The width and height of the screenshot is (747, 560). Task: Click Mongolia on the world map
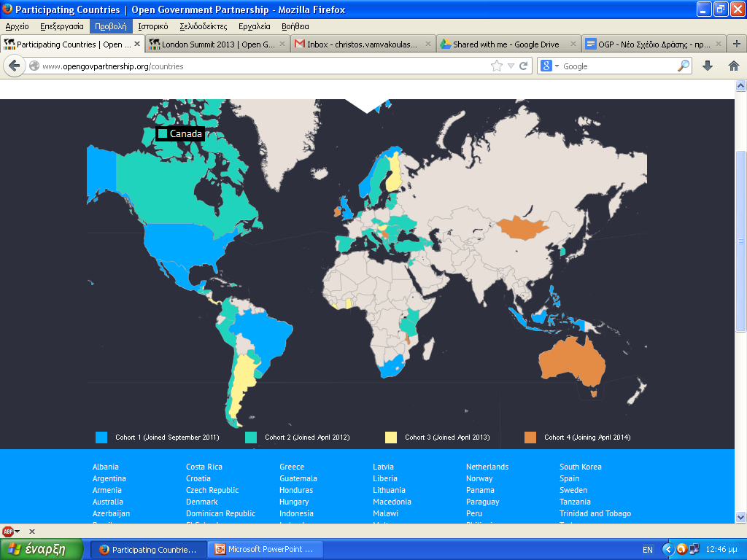523,227
